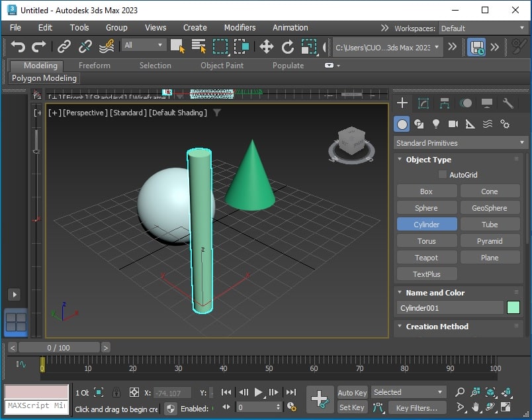This screenshot has height=420, width=532.
Task: Select the Unlink selection tool
Action: coord(85,46)
